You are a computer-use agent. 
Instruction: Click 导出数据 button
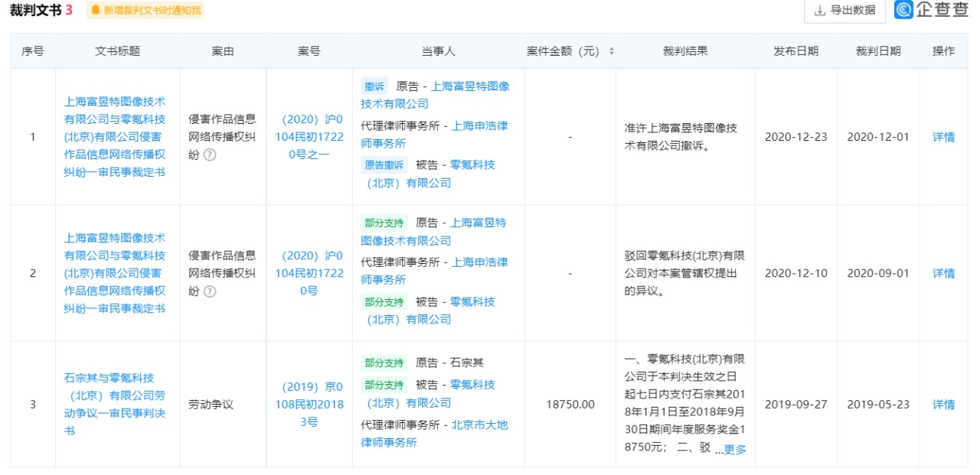[x=844, y=10]
